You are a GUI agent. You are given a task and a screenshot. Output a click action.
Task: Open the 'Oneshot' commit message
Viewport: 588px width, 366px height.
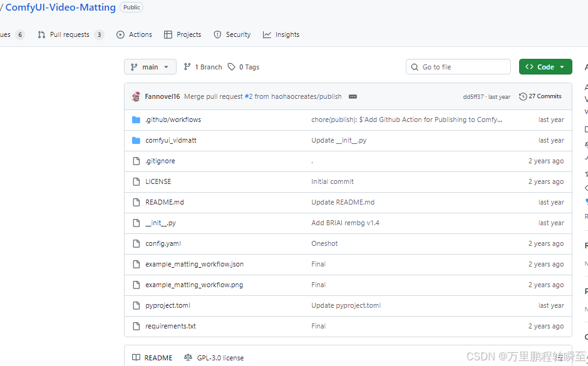pyautogui.click(x=324, y=243)
